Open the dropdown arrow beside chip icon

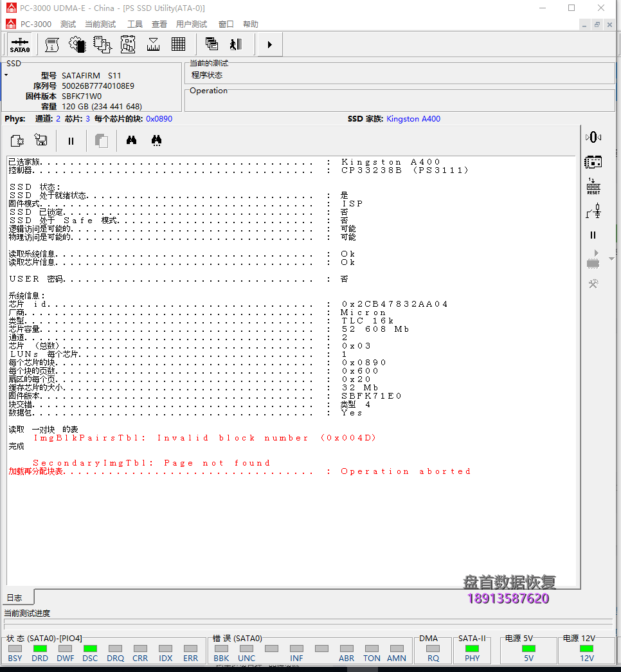[x=611, y=259]
